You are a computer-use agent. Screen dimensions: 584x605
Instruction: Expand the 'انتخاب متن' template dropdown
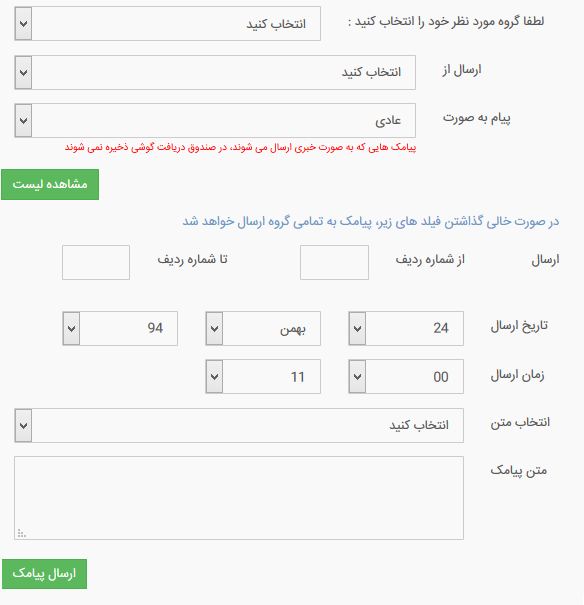pyautogui.click(x=239, y=426)
